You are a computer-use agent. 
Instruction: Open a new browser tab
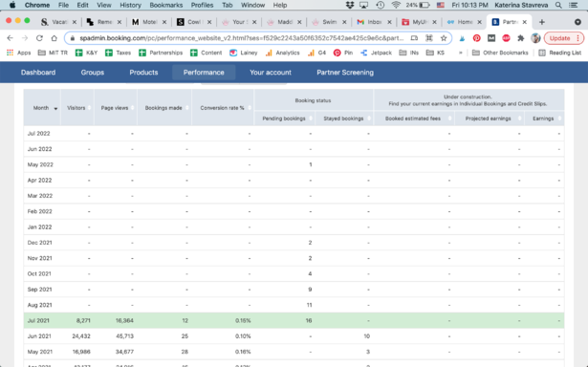(x=542, y=22)
